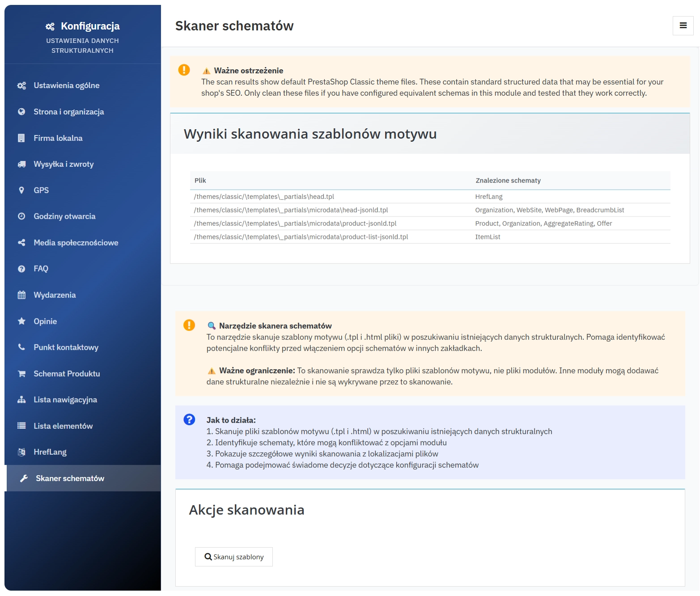The width and height of the screenshot is (700, 596).
Task: Open the Ustawienia ogólne menu item
Action: coord(66,85)
